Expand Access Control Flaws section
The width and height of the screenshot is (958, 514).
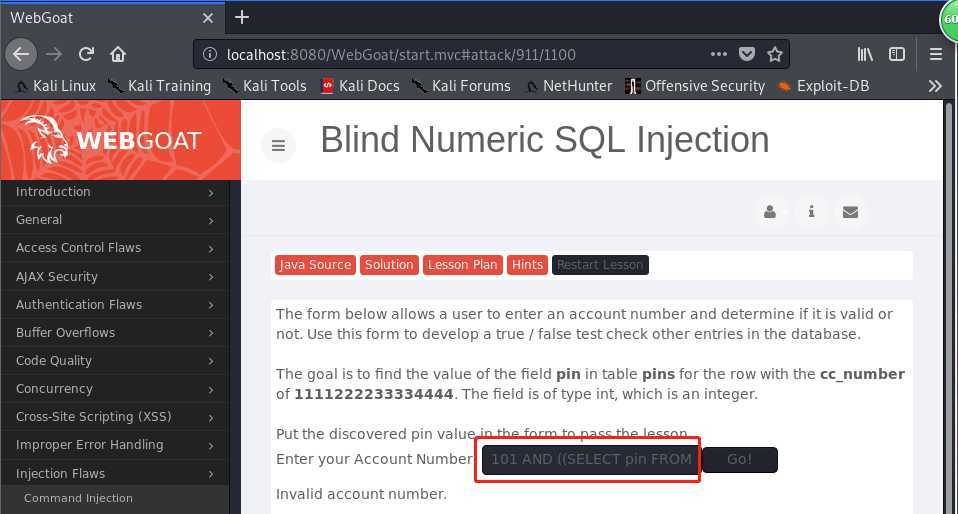[115, 248]
